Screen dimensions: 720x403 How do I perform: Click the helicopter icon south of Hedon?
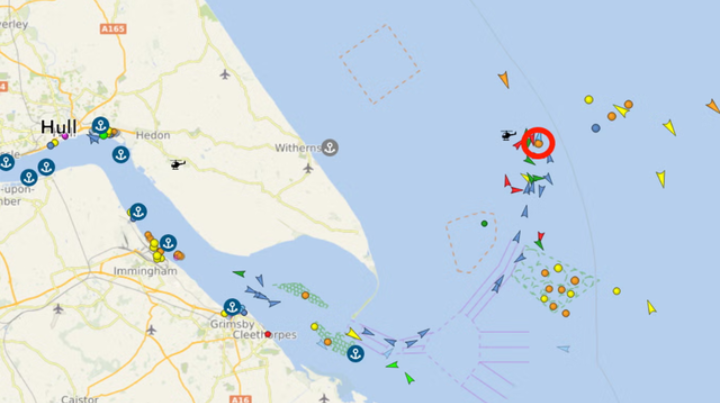point(178,164)
